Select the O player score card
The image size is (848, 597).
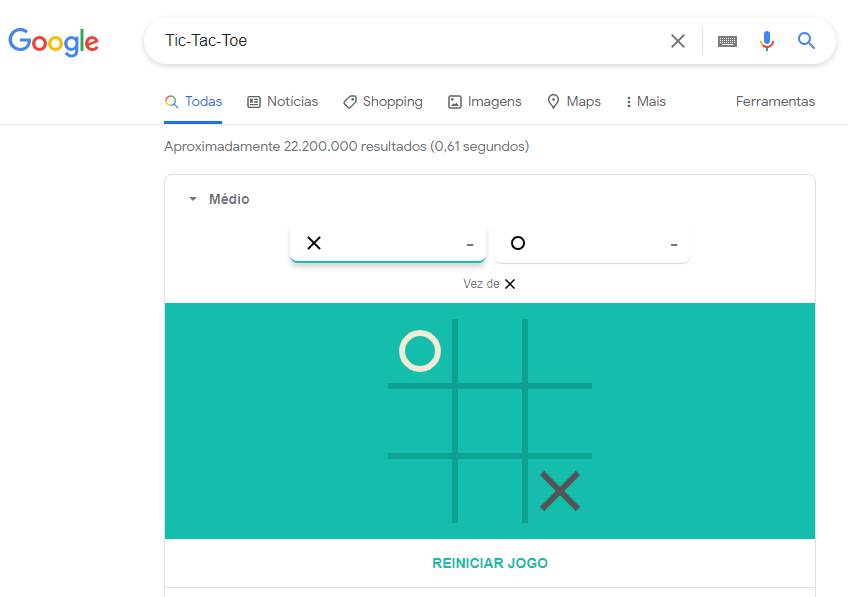(x=592, y=242)
